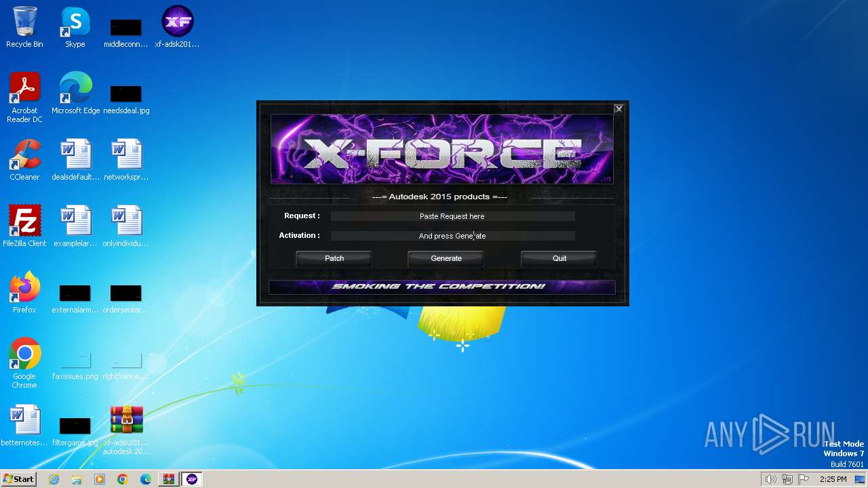Screen dimensions: 868x488
Task: Click into the Activation input field
Action: click(x=452, y=236)
